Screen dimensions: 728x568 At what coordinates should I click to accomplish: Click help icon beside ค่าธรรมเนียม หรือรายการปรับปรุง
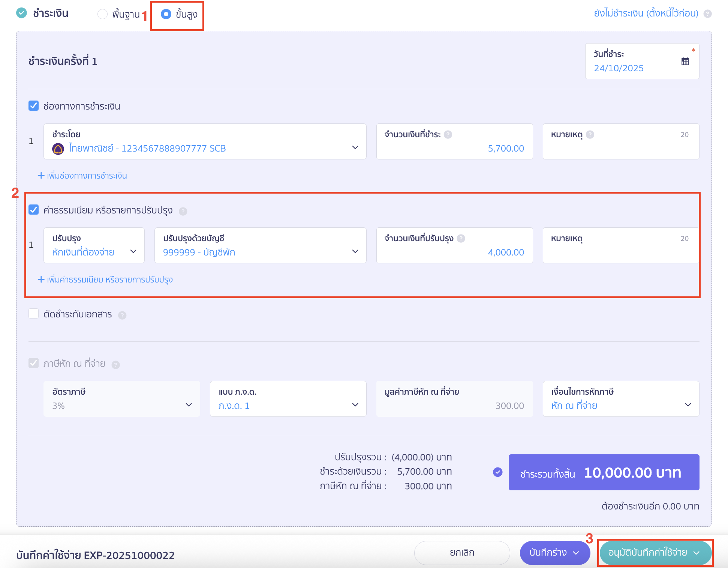[x=183, y=211]
